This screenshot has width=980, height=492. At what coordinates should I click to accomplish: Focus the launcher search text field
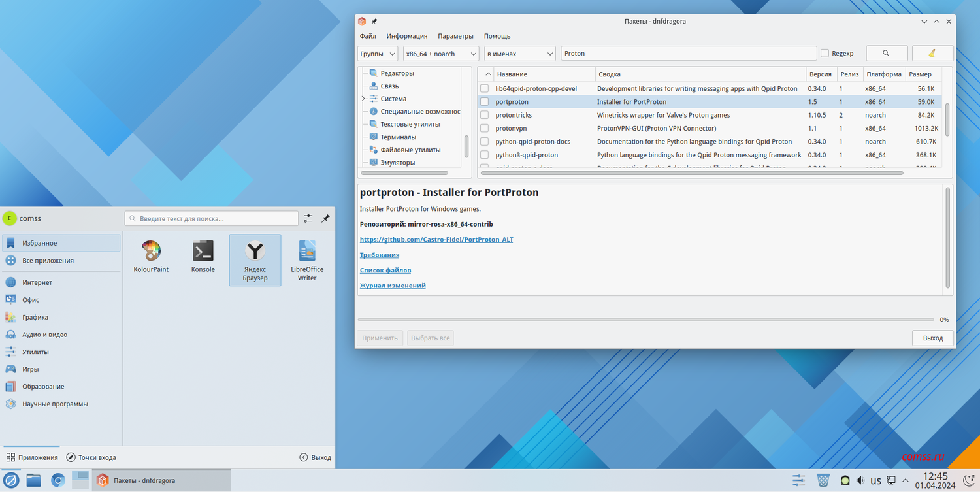211,218
